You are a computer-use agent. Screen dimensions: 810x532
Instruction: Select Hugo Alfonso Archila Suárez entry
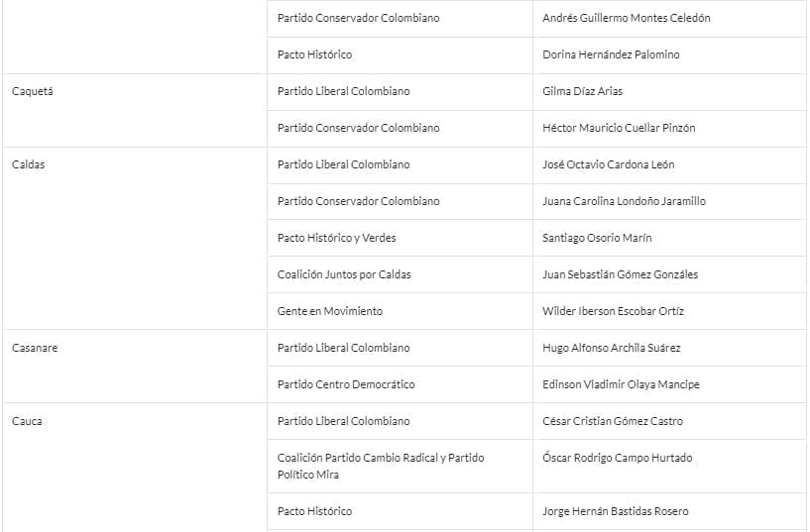pos(611,348)
